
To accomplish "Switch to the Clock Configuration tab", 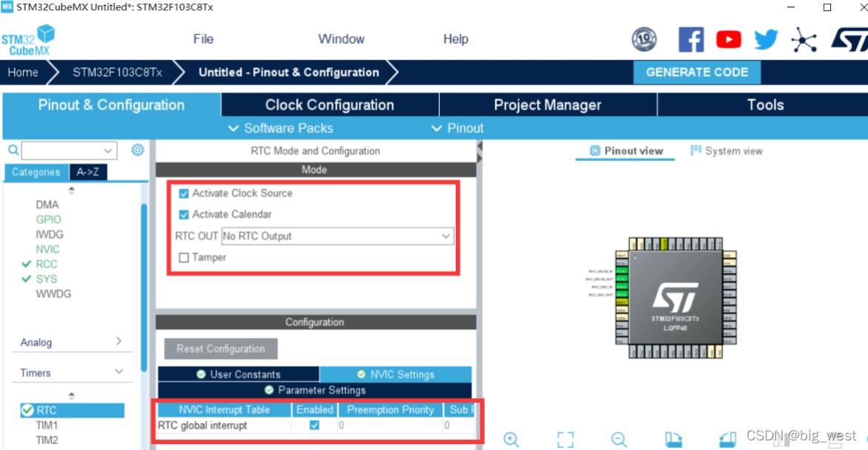I will [x=329, y=105].
